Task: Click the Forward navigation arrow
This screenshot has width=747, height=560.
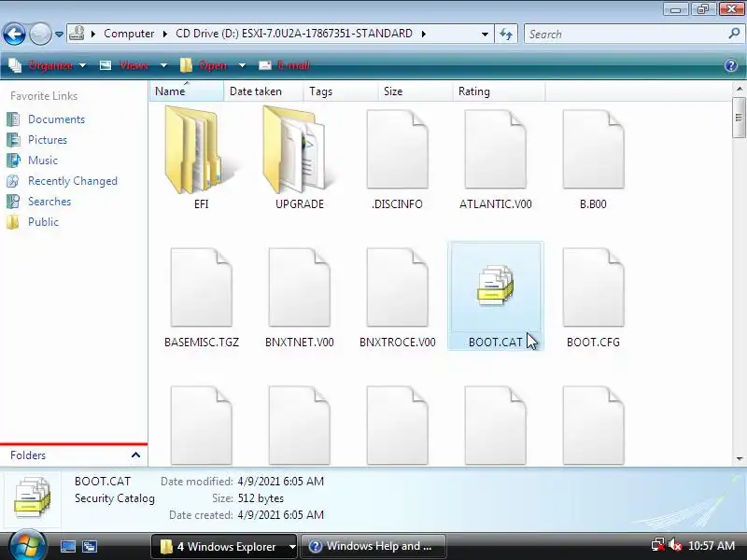Action: pyautogui.click(x=40, y=34)
